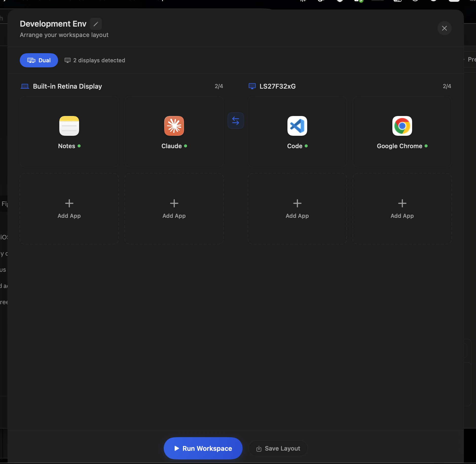Click the monitor icon beside LS27F32xG
Viewport: 476px width, 464px height.
pyautogui.click(x=252, y=86)
